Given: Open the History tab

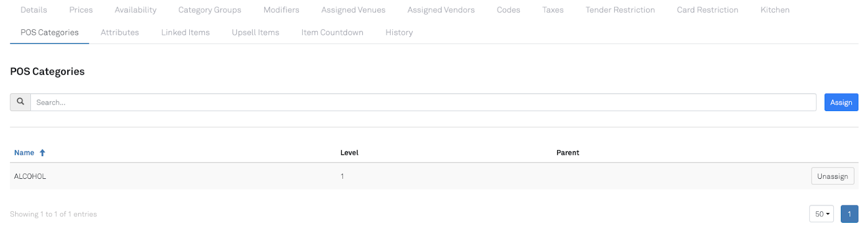Looking at the screenshot, I should [x=399, y=33].
